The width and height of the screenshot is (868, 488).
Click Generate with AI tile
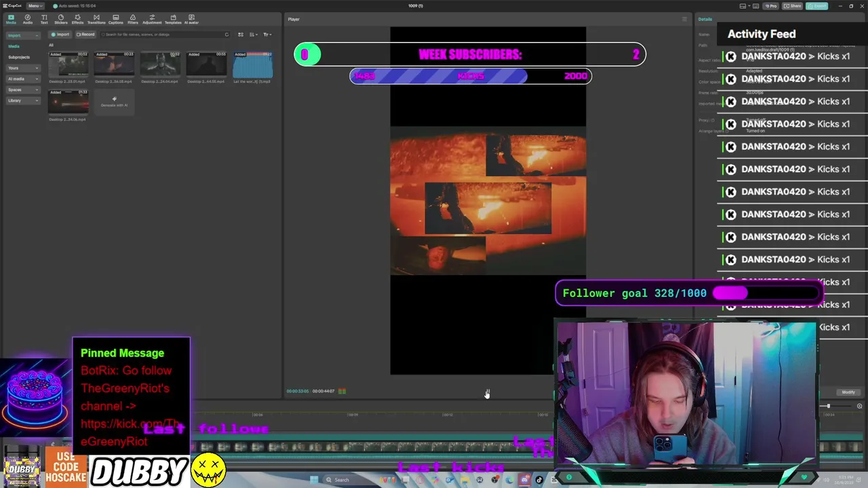click(115, 102)
